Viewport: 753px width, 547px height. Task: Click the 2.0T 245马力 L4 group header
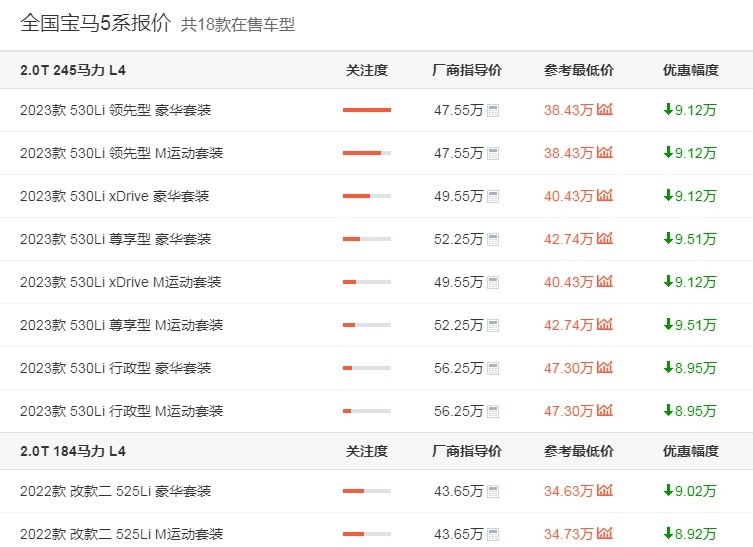point(73,71)
